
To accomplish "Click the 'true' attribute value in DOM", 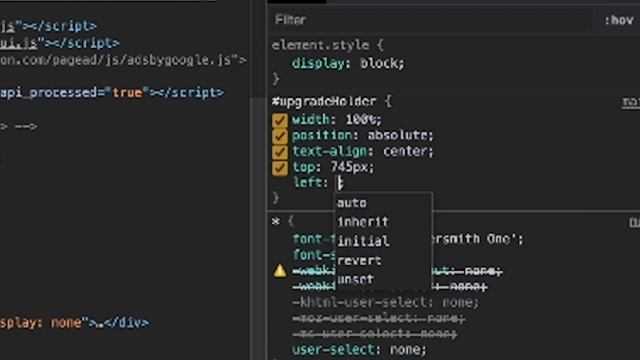I will [x=127, y=93].
